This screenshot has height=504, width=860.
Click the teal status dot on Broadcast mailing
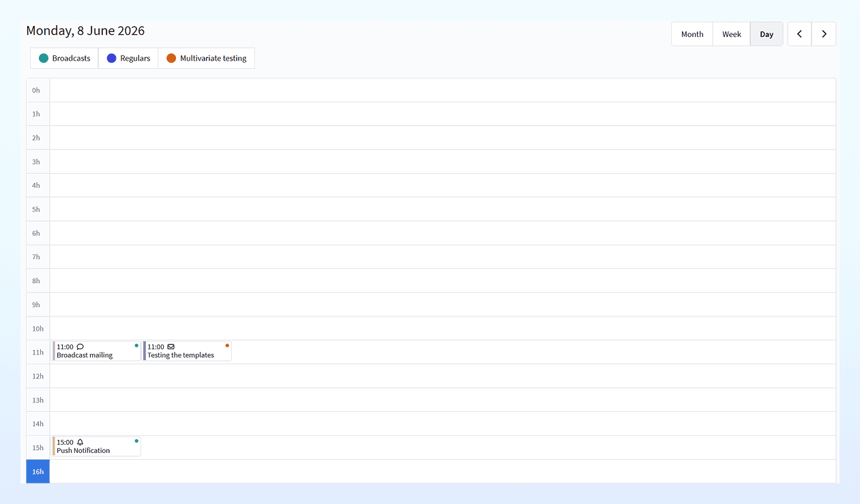point(136,345)
